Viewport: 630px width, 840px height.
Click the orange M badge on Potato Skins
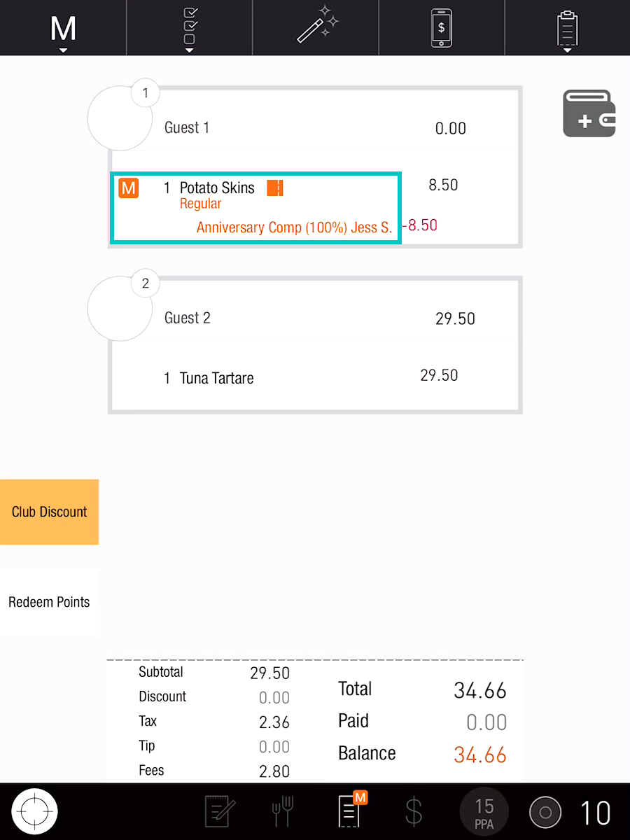[129, 188]
